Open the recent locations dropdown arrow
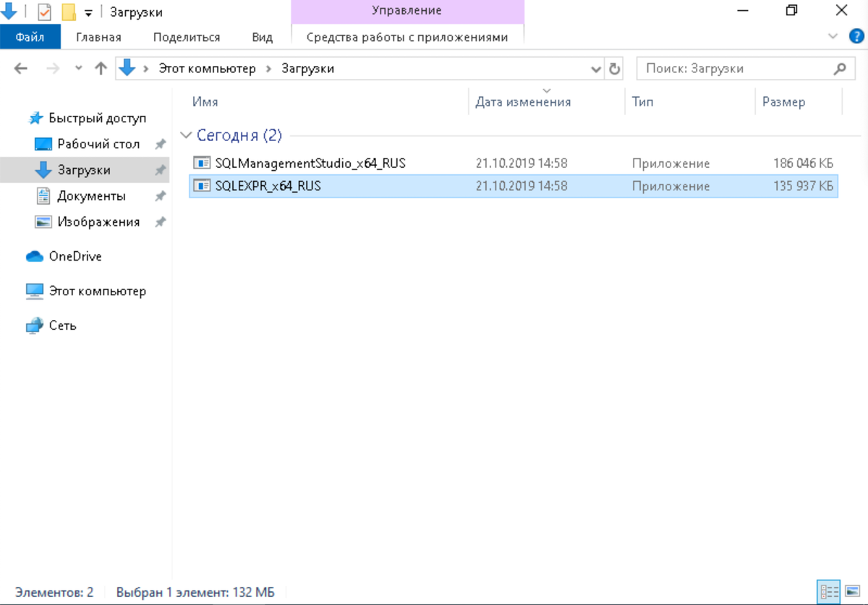 79,69
